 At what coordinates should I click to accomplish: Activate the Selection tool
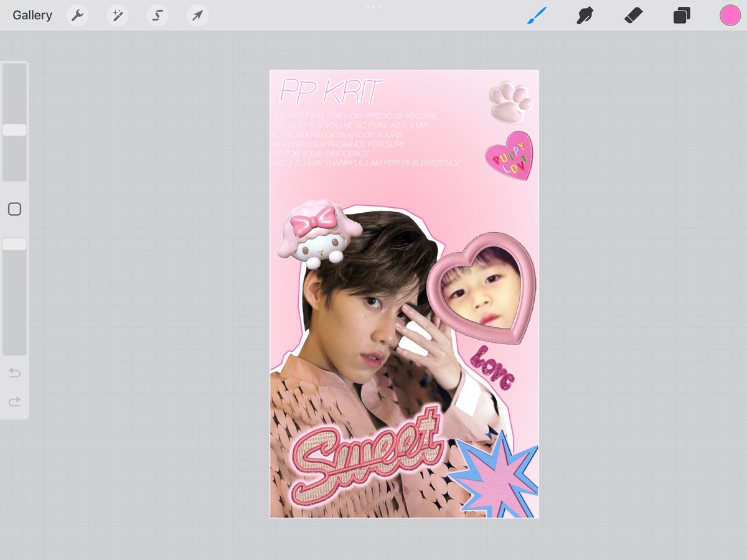click(157, 16)
